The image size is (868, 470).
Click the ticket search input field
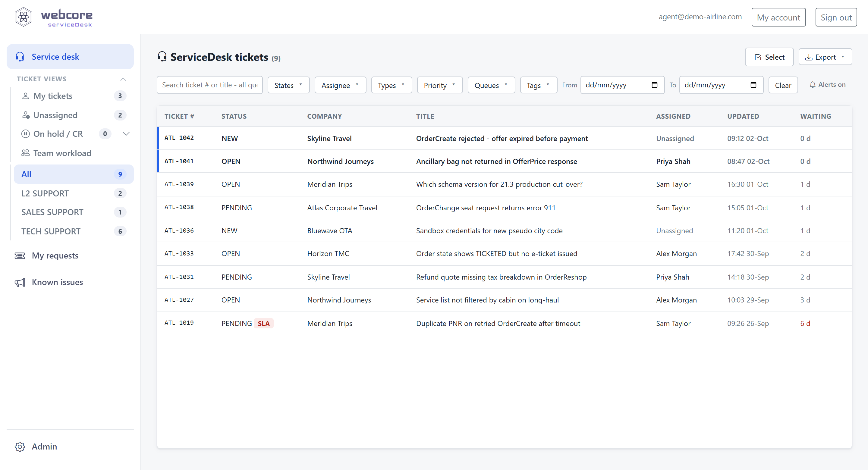pos(209,85)
